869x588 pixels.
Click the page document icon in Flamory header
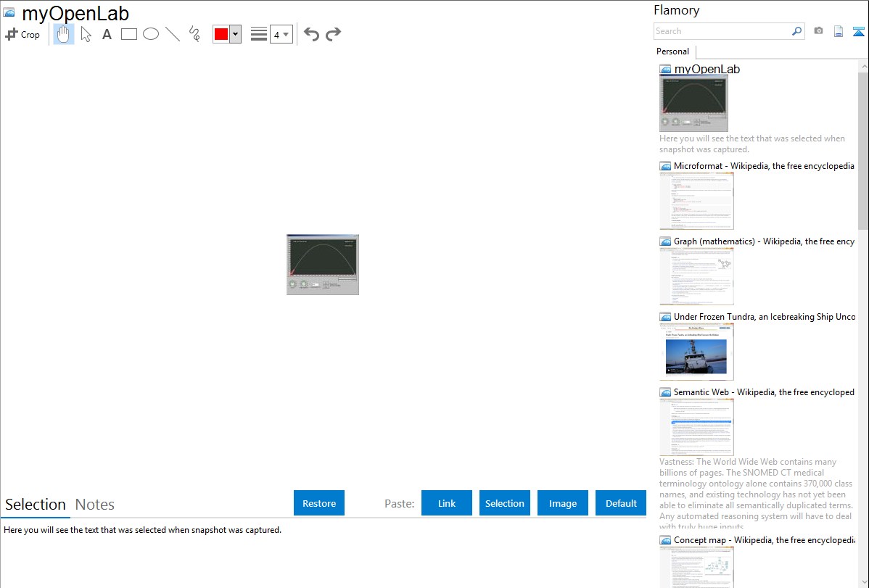[x=839, y=31]
